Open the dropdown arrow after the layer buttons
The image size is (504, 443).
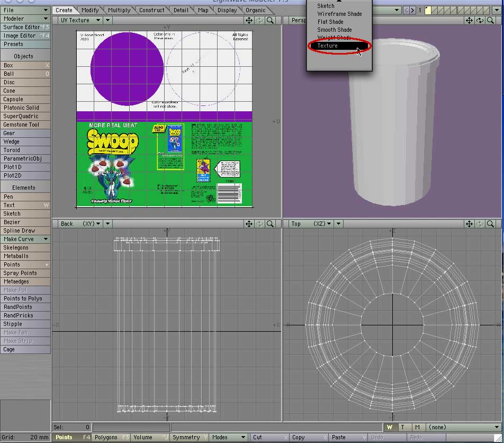coord(497,10)
